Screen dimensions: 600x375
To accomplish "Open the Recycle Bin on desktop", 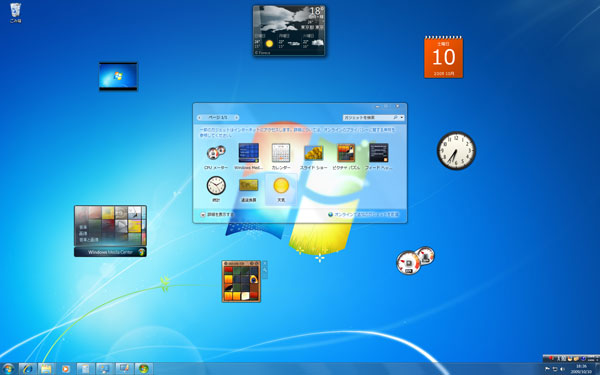I will (x=15, y=13).
